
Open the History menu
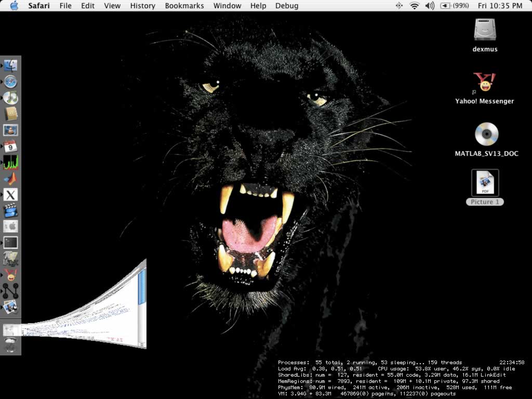(143, 5)
